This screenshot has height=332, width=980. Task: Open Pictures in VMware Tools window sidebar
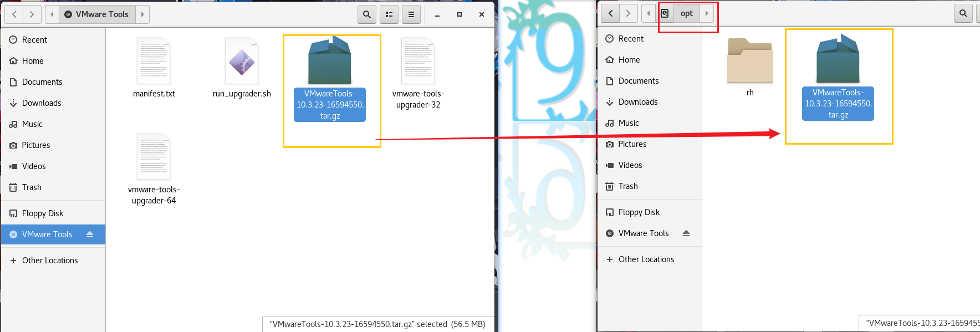click(x=53, y=145)
